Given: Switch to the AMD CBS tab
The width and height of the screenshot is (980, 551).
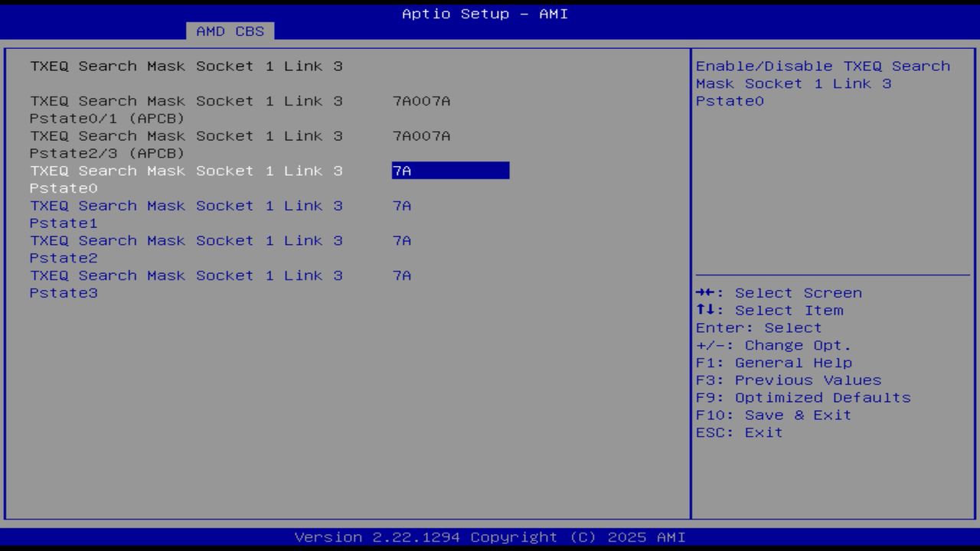Looking at the screenshot, I should click(230, 31).
